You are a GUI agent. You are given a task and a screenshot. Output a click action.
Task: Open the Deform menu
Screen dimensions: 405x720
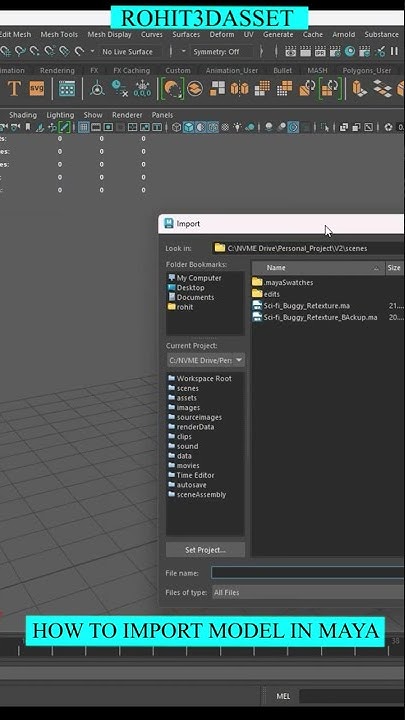click(x=221, y=34)
